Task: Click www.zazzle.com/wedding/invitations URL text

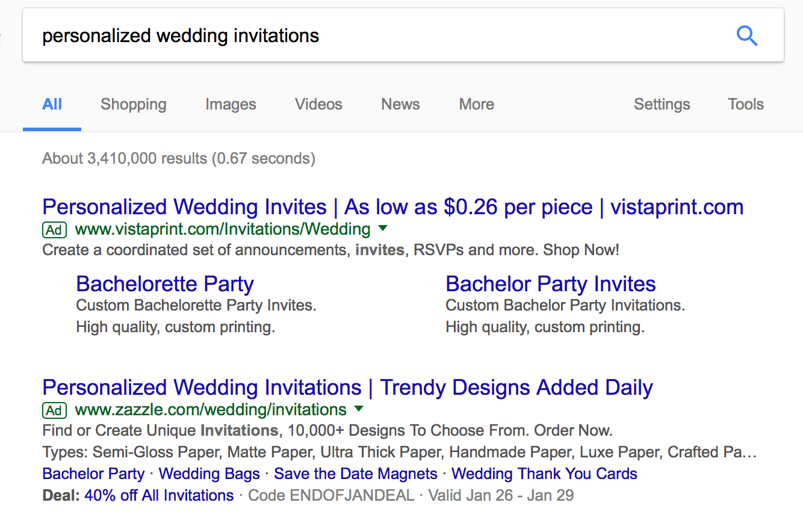Action: point(211,410)
